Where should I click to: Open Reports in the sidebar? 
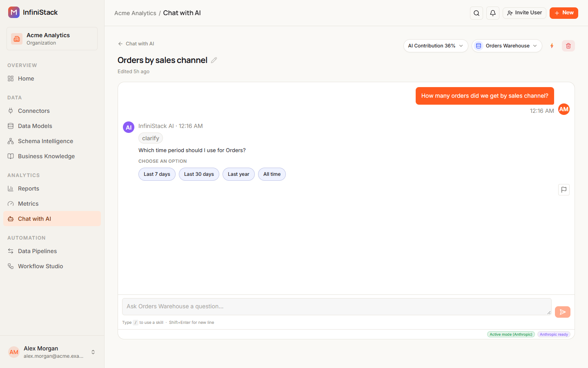click(x=52, y=188)
